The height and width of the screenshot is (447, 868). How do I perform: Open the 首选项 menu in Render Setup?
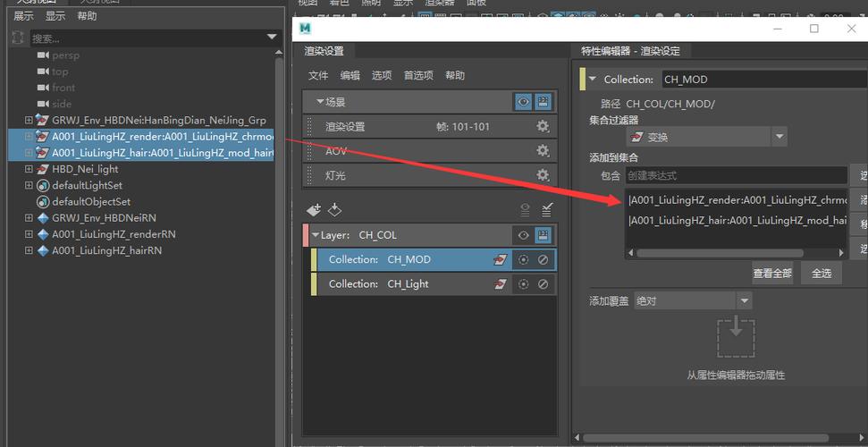click(x=418, y=75)
